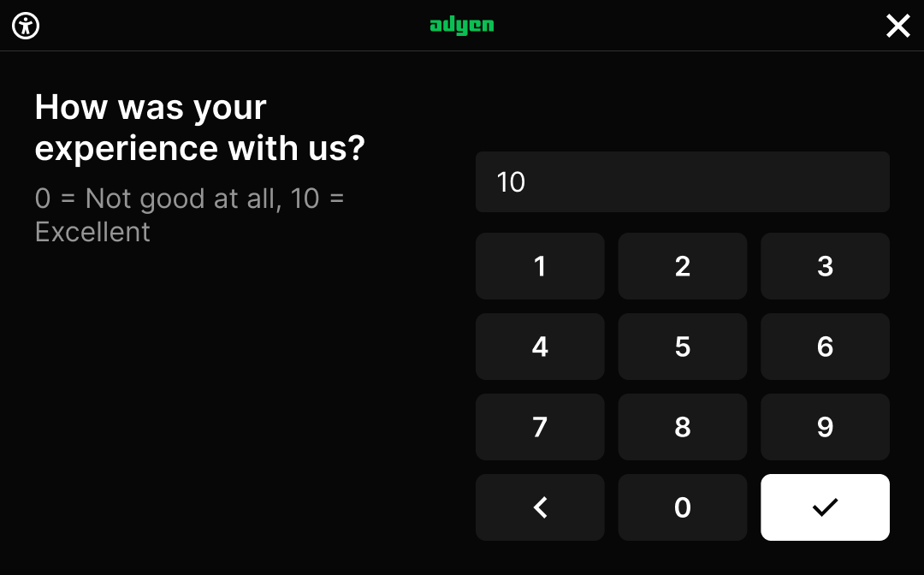924x575 pixels.
Task: Tap the number 2 key
Action: (x=683, y=266)
